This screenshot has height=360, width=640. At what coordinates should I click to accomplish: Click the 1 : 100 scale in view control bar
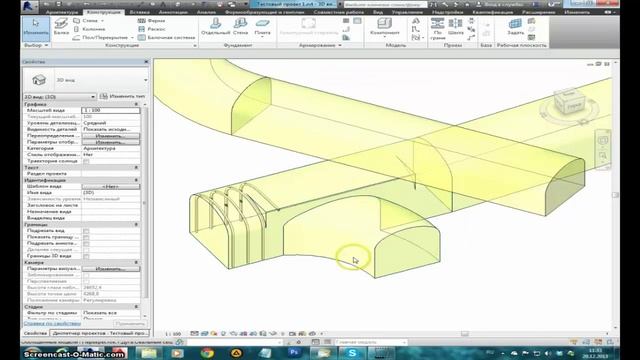[173, 334]
